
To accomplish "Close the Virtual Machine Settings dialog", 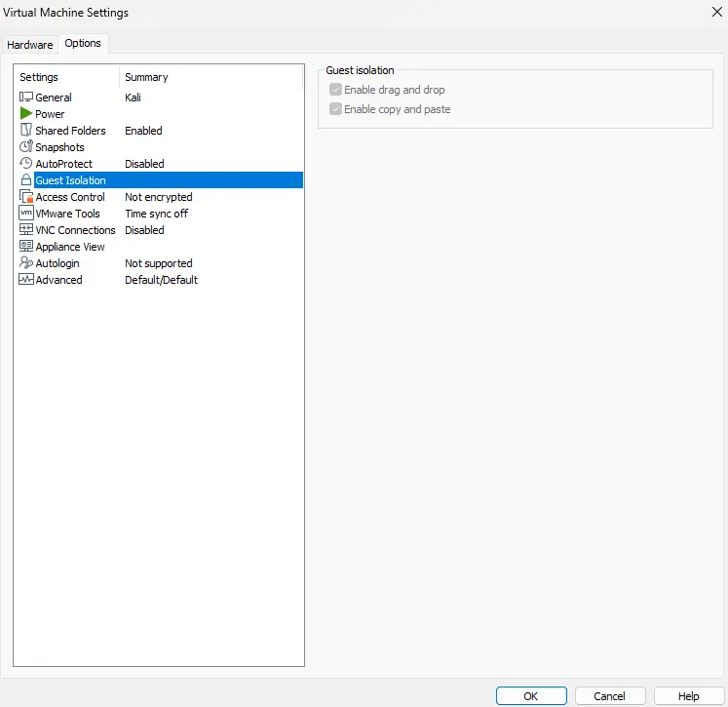I will click(x=717, y=12).
